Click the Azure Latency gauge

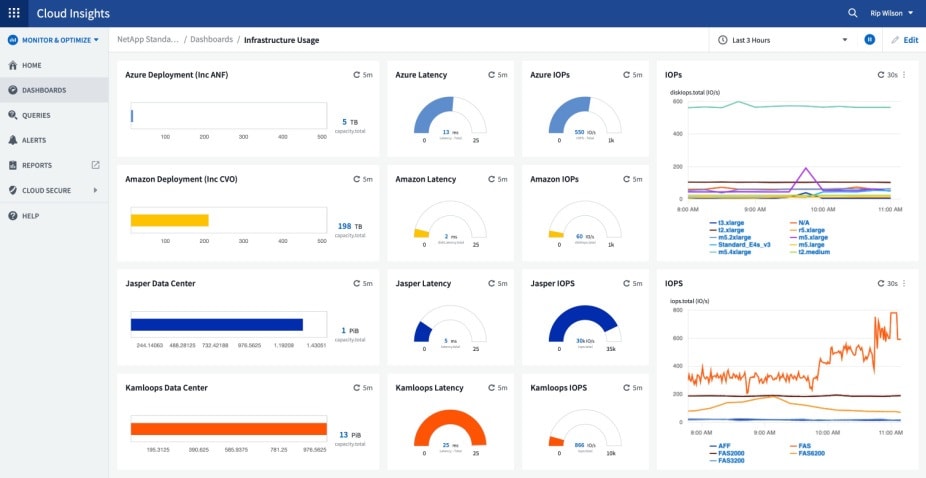450,115
